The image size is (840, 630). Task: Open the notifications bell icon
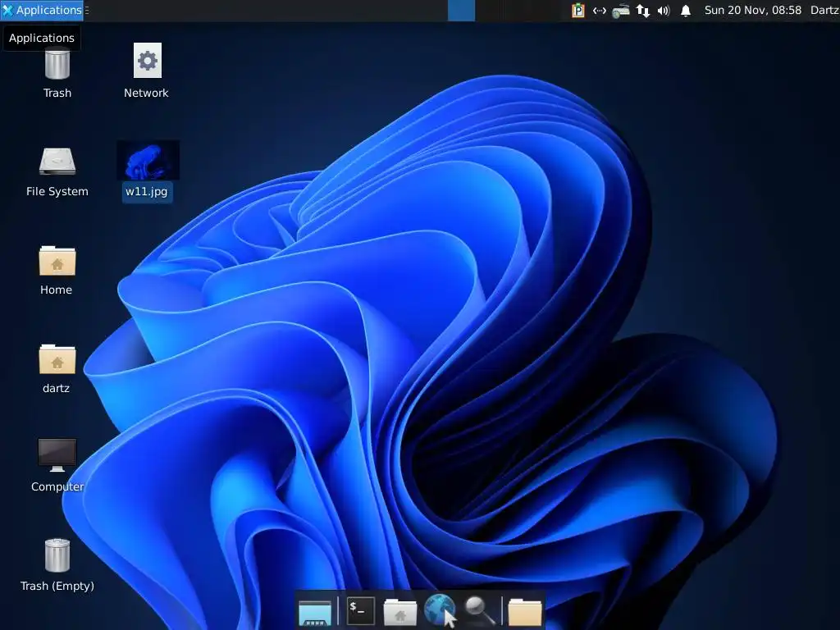tap(686, 11)
